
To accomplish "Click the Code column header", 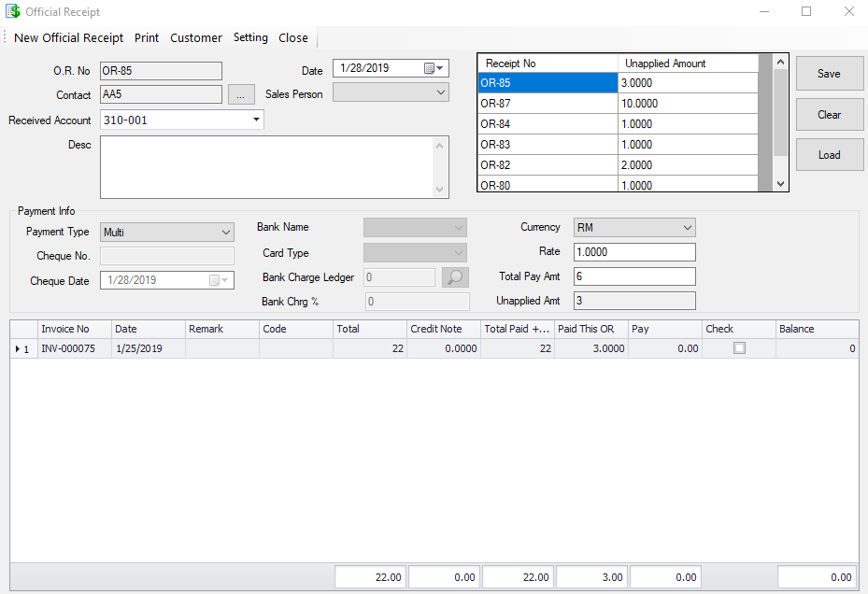I will pyautogui.click(x=295, y=329).
